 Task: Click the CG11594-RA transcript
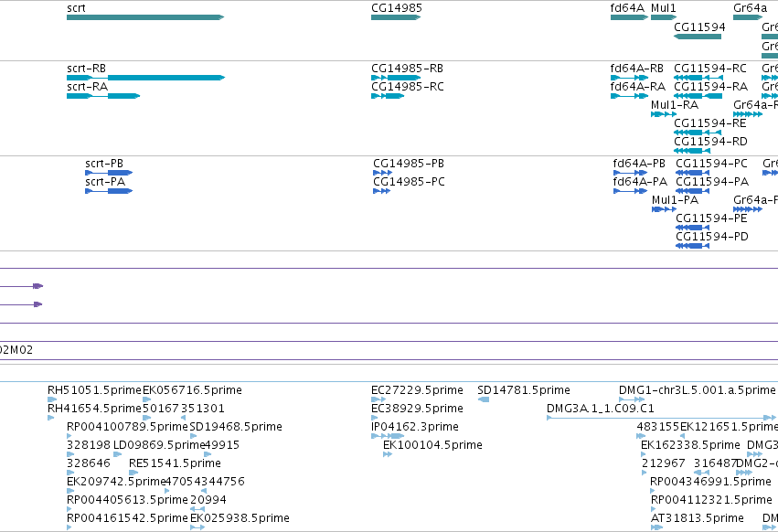(698, 96)
